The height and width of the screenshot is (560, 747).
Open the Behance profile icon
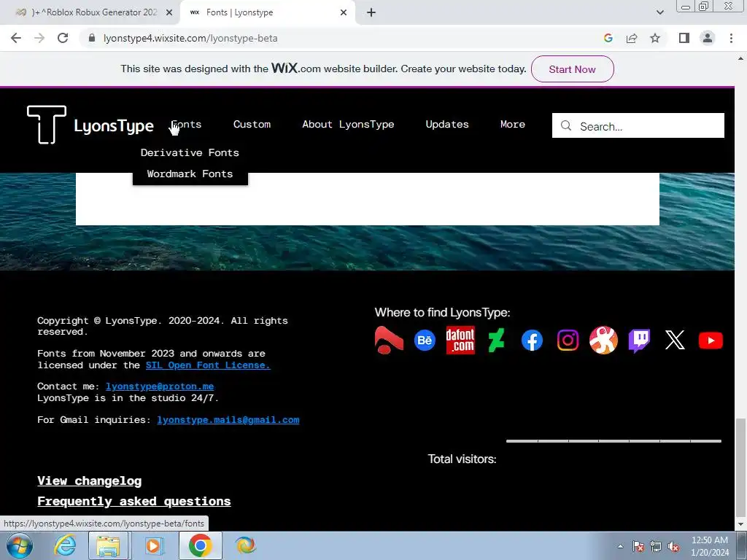(x=425, y=341)
